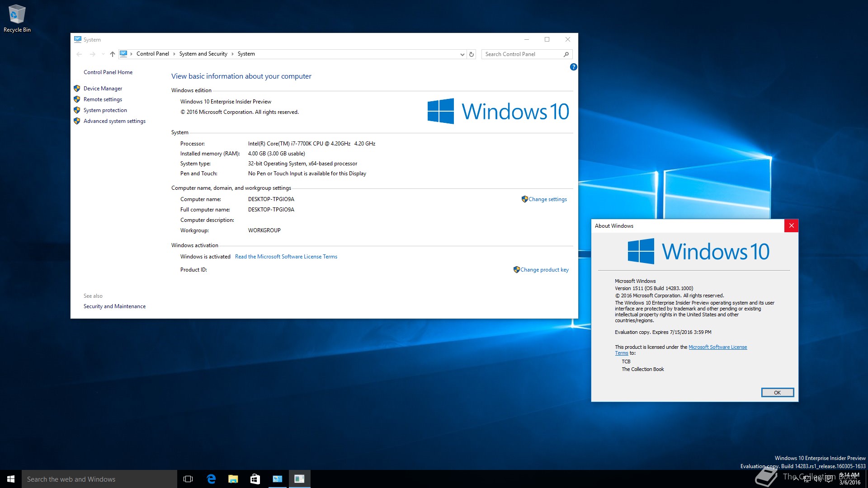Open Device Manager
This screenshot has height=488, width=868.
coord(103,89)
